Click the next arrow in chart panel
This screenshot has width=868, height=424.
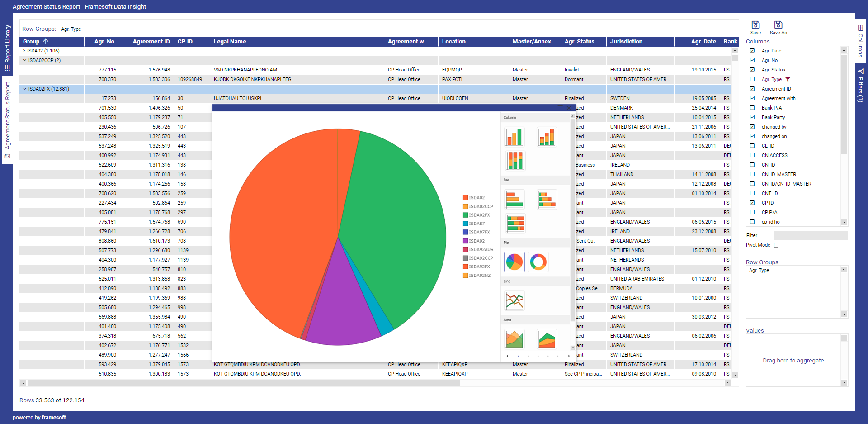point(568,356)
